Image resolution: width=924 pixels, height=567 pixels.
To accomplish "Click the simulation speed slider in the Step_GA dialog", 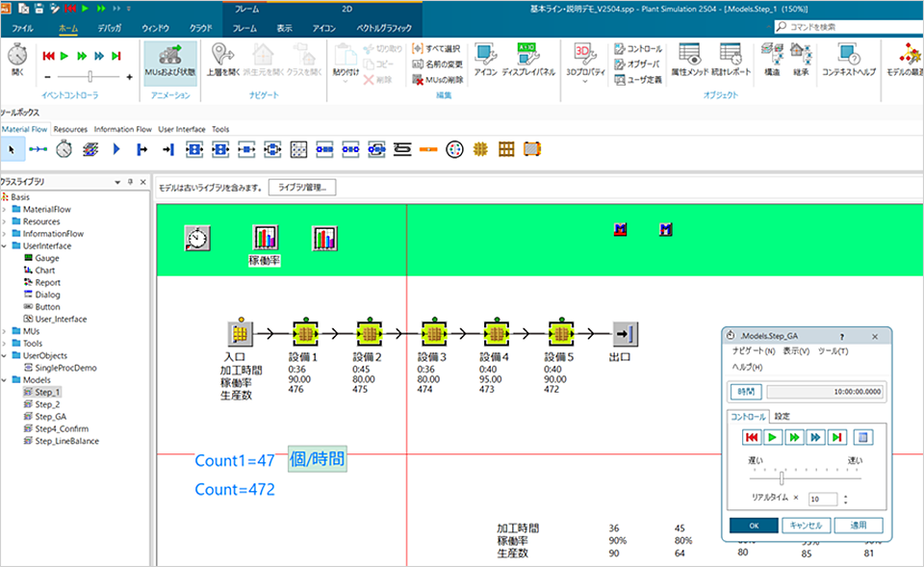I will pyautogui.click(x=782, y=477).
